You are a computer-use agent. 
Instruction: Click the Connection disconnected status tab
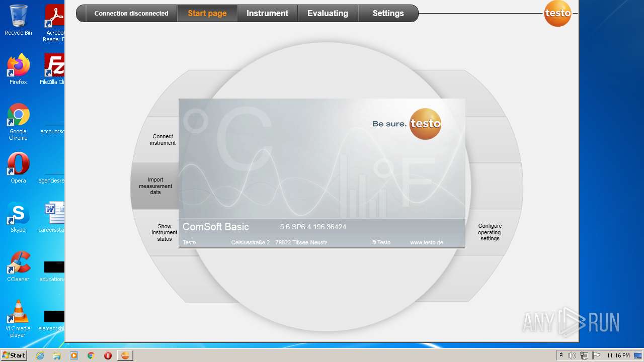(x=131, y=14)
